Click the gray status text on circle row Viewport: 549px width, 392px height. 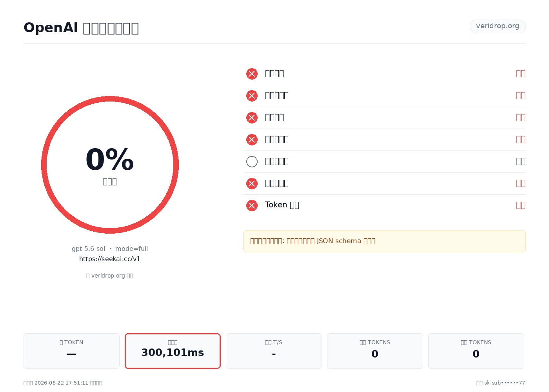(x=521, y=162)
